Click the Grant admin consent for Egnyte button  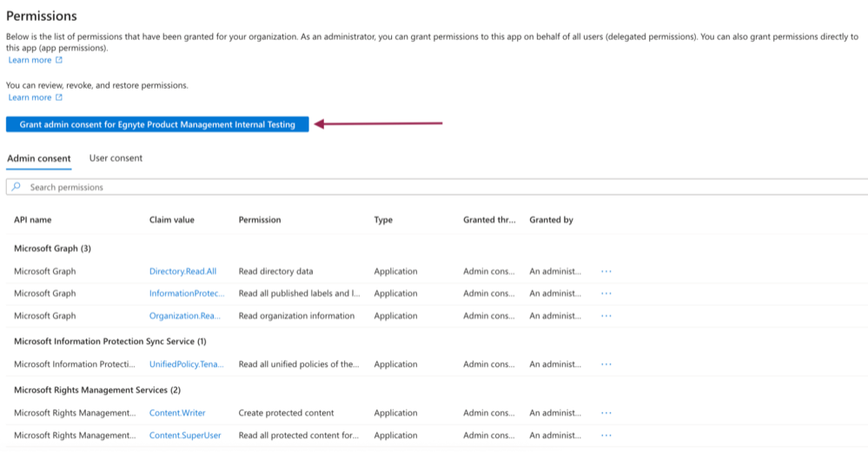pyautogui.click(x=157, y=124)
